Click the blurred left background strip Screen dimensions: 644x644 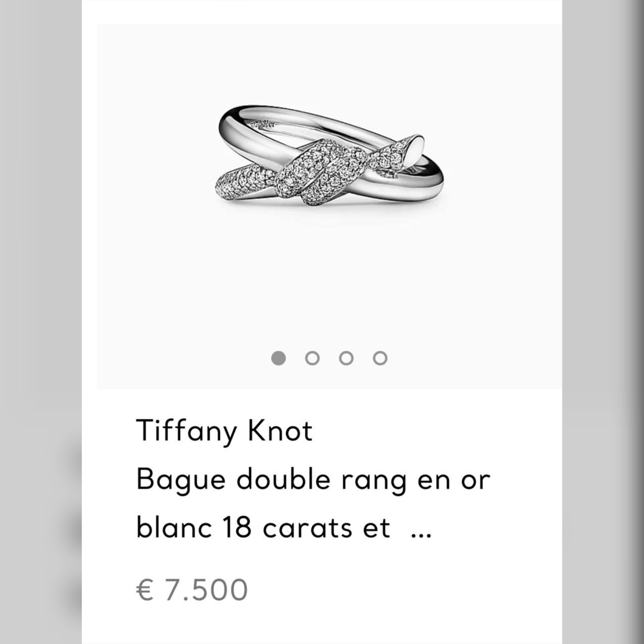coord(41,322)
